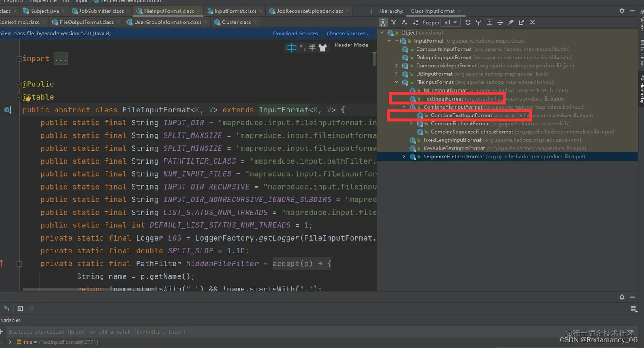The image size is (644, 348).
Task: Toggle alphabetical sort in Hierarchy toolbar
Action: [415, 22]
